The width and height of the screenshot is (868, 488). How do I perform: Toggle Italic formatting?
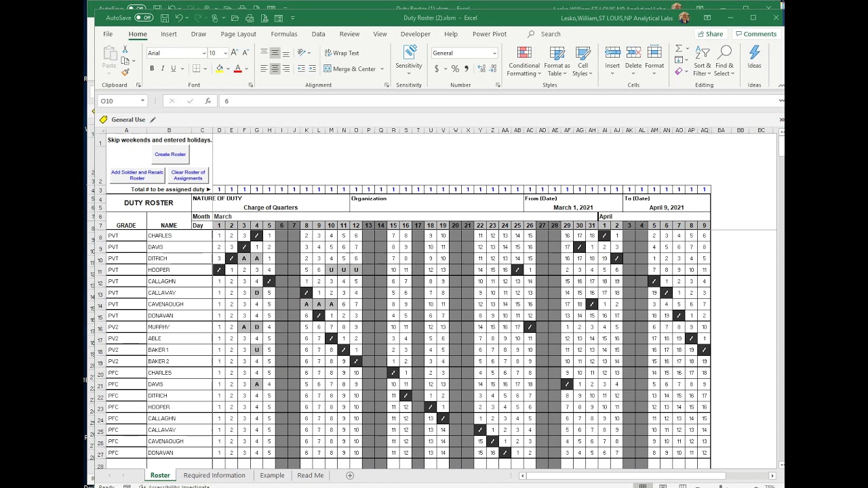pyautogui.click(x=163, y=68)
